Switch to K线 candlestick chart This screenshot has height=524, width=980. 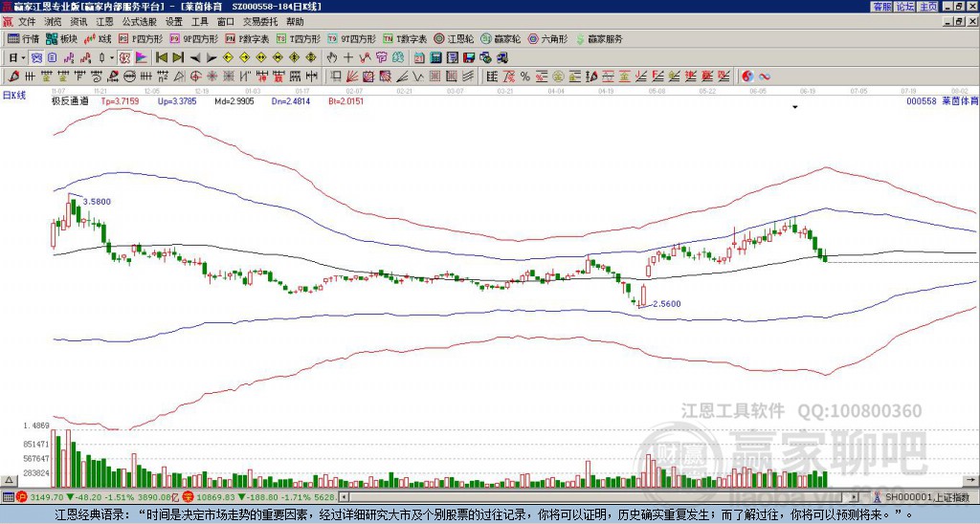pyautogui.click(x=99, y=38)
